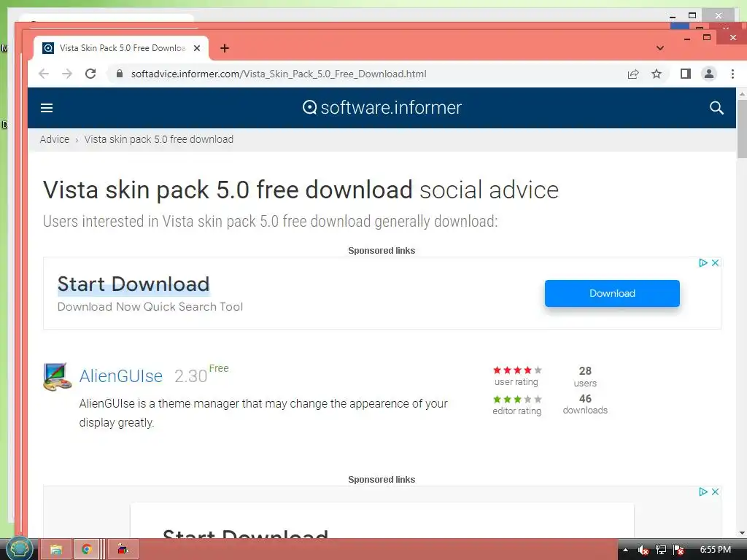
Task: Click the muted volume tray icon
Action: tap(643, 550)
